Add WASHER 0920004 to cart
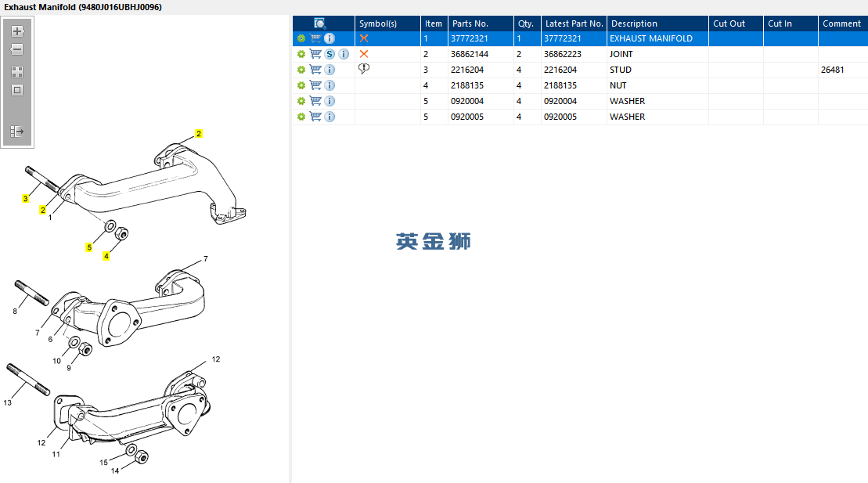The width and height of the screenshot is (868, 483). 315,101
